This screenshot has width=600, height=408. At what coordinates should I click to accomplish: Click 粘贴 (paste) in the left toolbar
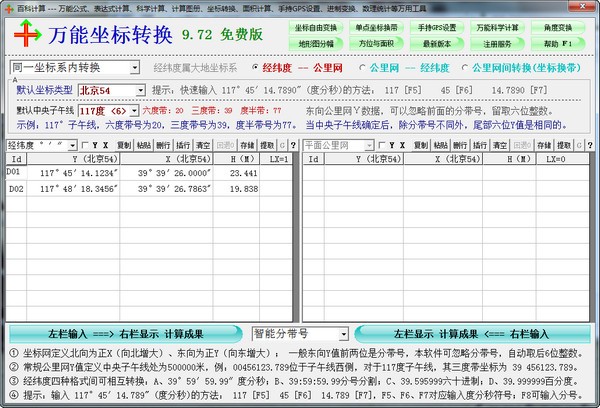[x=143, y=145]
